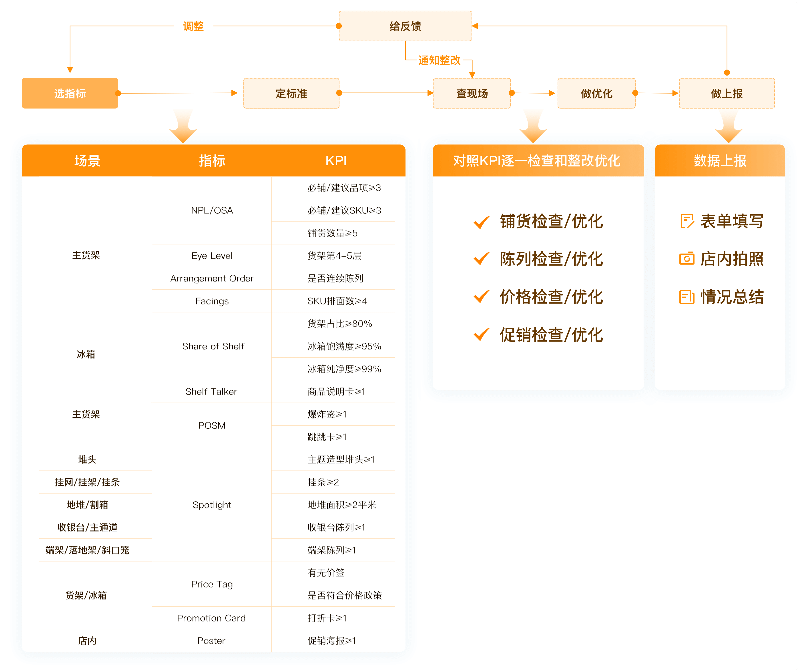Click the 有无价签 KPI
801x672 pixels.
[326, 572]
